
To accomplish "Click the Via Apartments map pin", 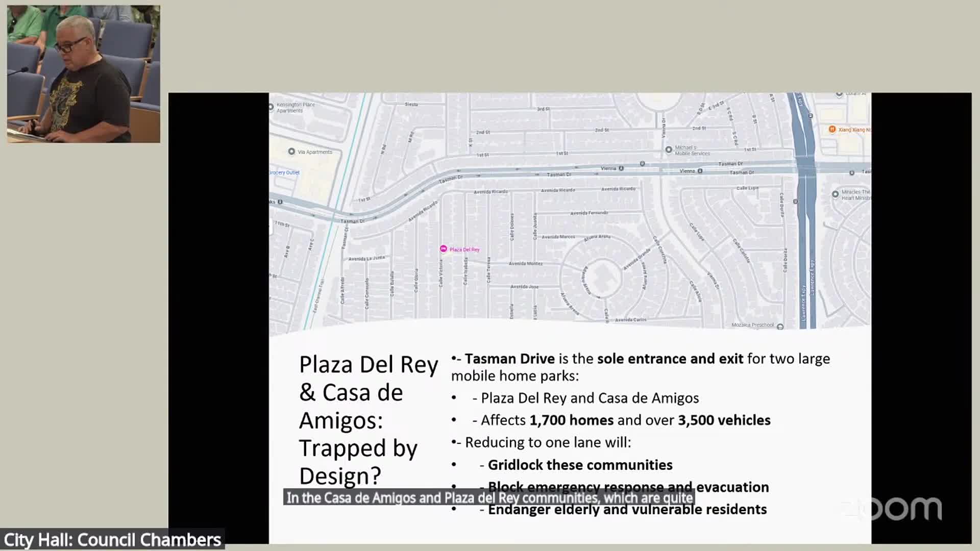I will click(291, 152).
